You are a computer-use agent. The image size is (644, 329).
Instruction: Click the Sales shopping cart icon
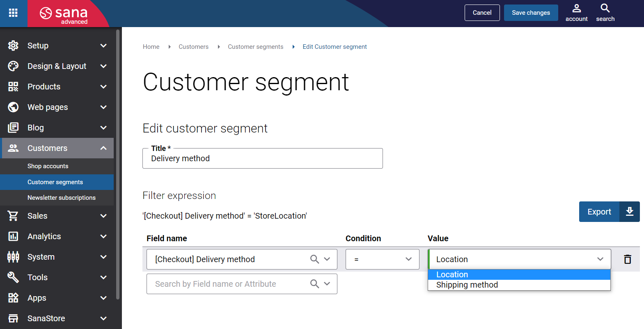tap(13, 216)
